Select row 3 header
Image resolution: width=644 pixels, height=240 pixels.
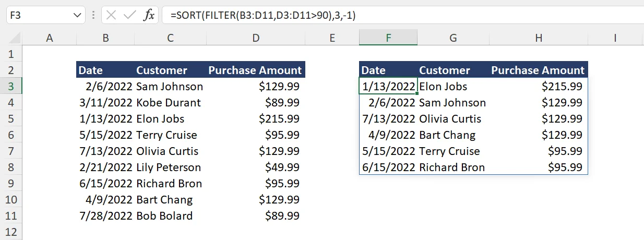click(x=11, y=87)
